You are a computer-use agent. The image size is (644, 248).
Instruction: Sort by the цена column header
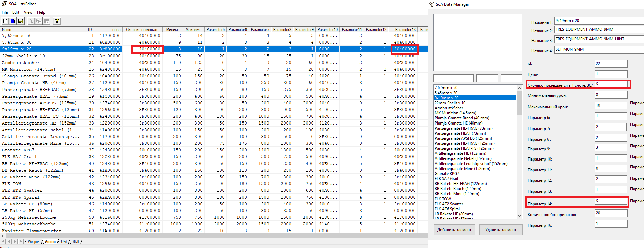pos(109,30)
